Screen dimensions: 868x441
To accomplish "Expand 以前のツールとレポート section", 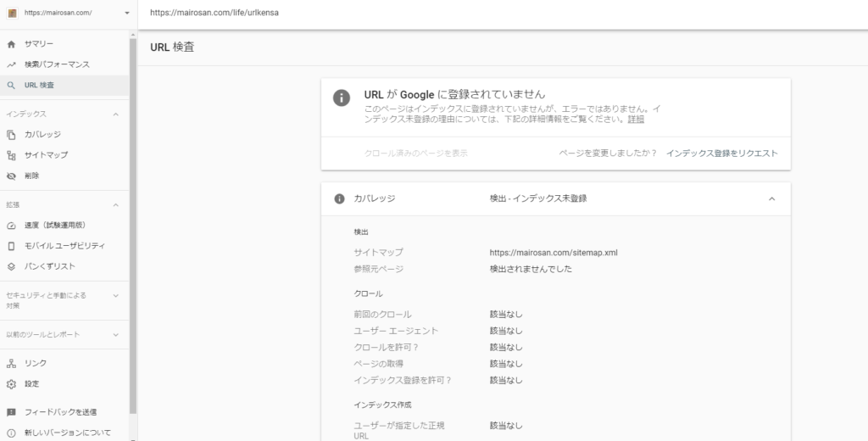I will tap(115, 334).
